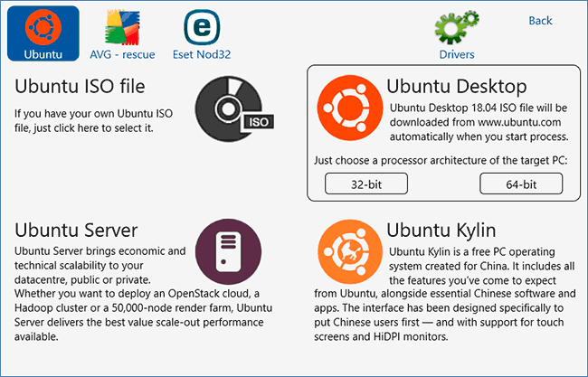This screenshot has width=588, height=377.
Task: Open the AVG rescue icon
Action: [x=122, y=28]
